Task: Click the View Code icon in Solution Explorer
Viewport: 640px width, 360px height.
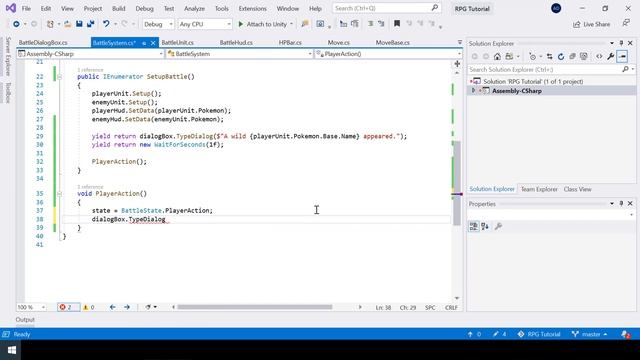Action: point(599,57)
